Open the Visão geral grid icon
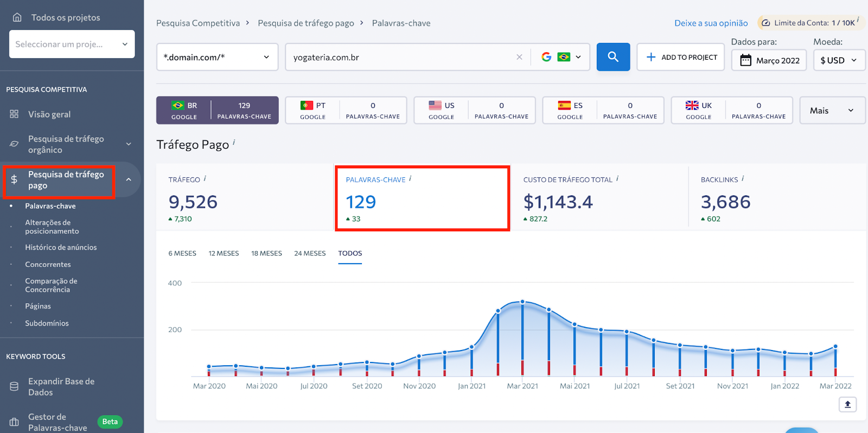 pyautogui.click(x=14, y=114)
